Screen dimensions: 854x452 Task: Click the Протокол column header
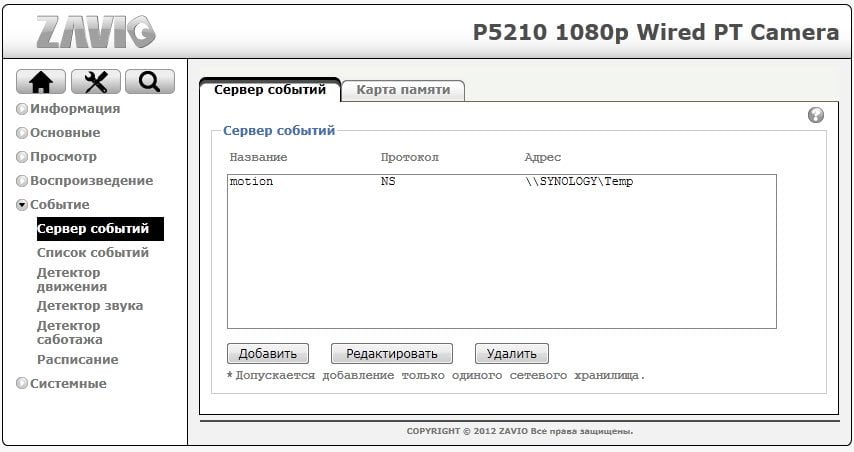(x=410, y=157)
